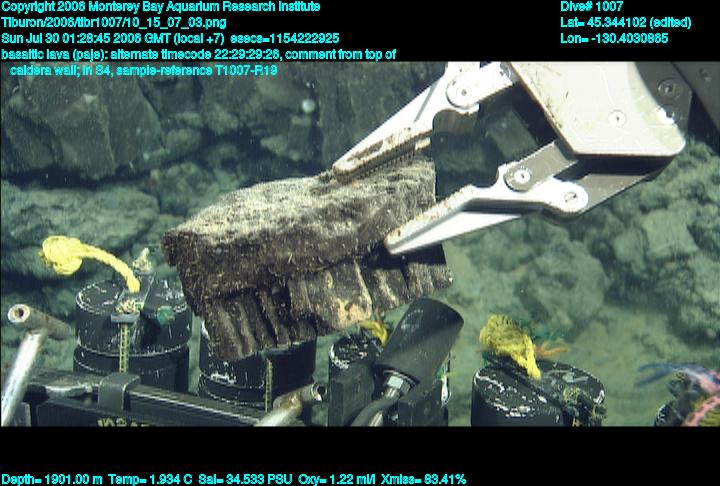
Task: Click the 'Temp= 1.934 C' value
Action: [x=150, y=479]
